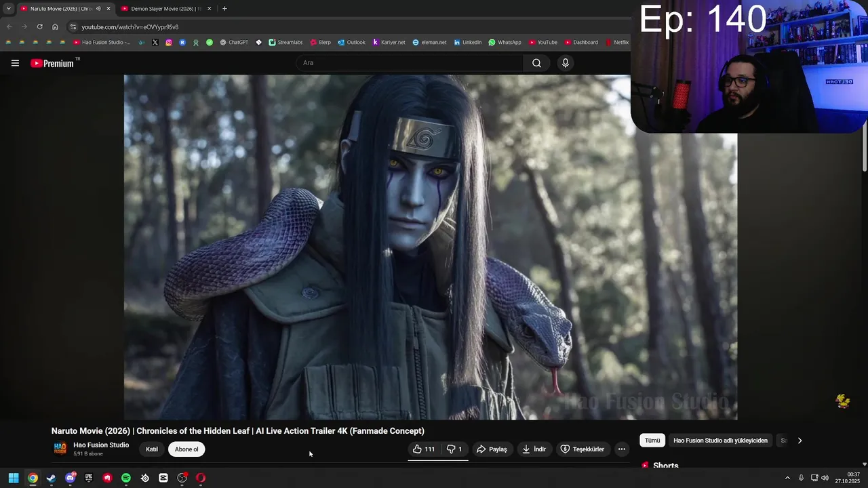This screenshot has height=488, width=868.
Task: Open Hao Fusion Studio channel name link
Action: pyautogui.click(x=101, y=445)
